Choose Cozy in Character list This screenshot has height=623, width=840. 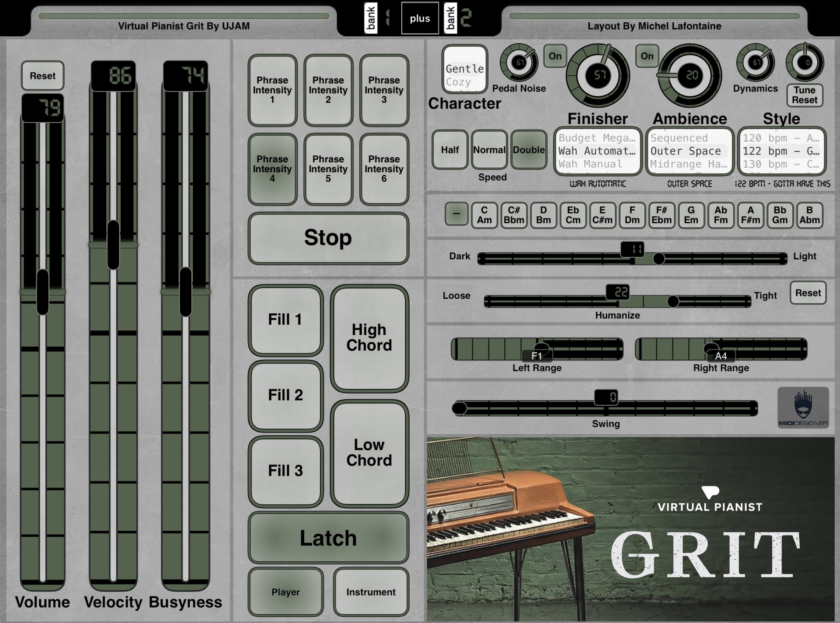click(458, 82)
